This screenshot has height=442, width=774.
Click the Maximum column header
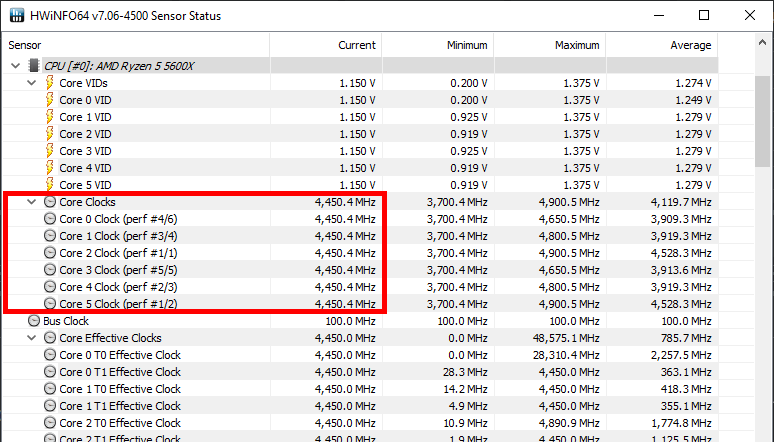(550, 45)
